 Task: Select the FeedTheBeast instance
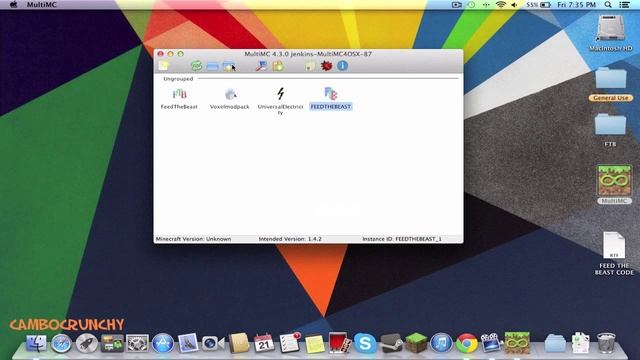[179, 98]
